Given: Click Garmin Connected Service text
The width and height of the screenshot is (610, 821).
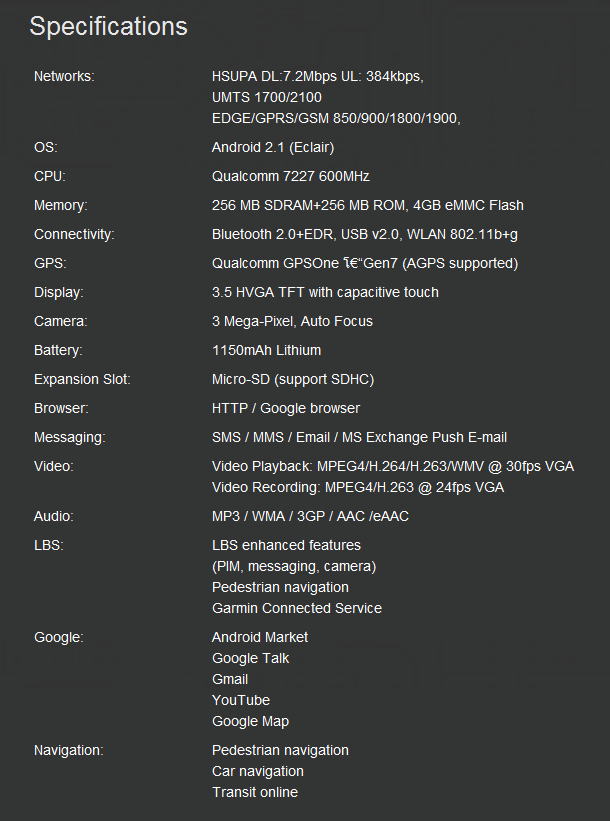Looking at the screenshot, I should (297, 608).
